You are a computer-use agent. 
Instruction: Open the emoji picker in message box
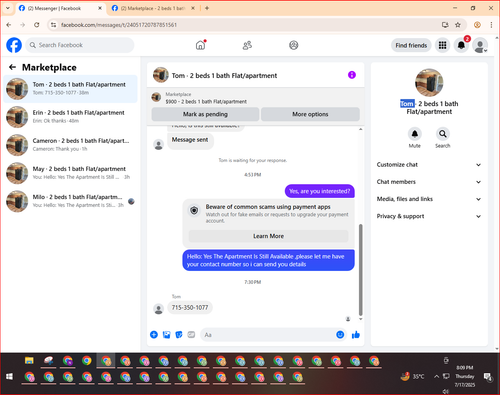point(340,335)
